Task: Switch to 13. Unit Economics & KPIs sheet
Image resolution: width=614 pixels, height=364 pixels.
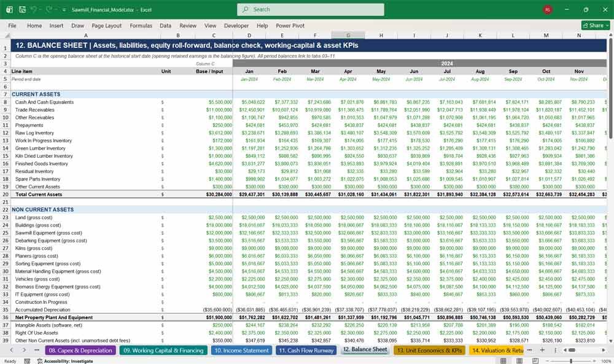Action: point(430,350)
